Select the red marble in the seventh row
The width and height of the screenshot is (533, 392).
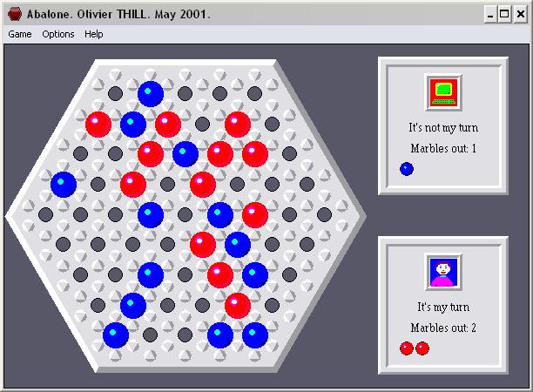point(220,275)
